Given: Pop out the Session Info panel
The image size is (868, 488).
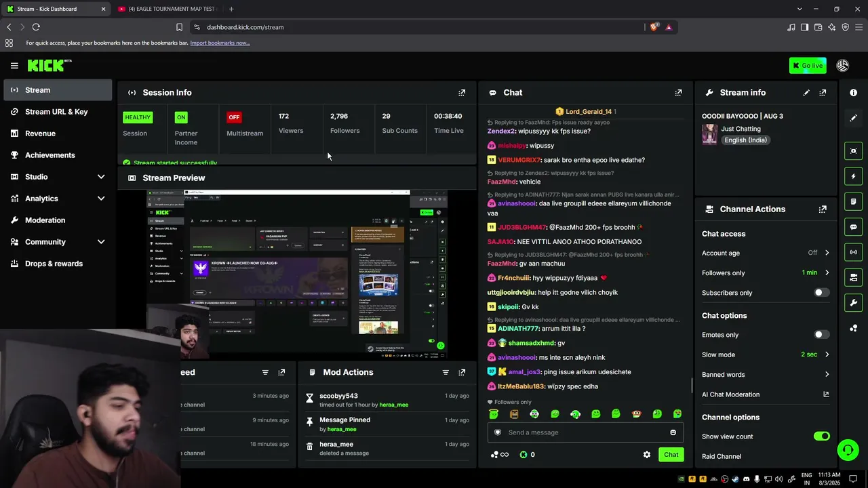Looking at the screenshot, I should point(462,93).
